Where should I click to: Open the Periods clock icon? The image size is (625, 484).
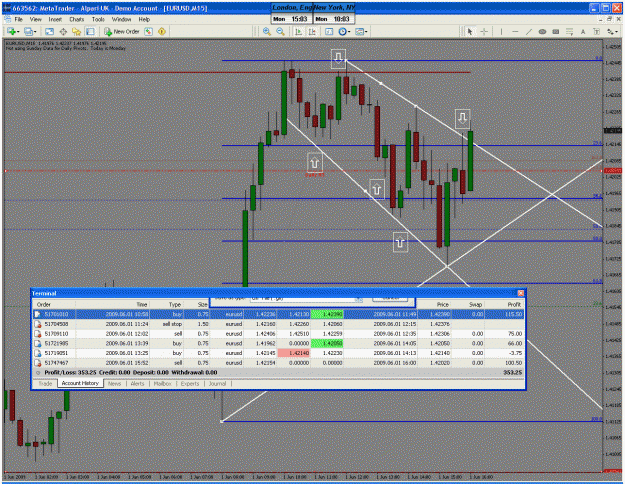coord(342,31)
